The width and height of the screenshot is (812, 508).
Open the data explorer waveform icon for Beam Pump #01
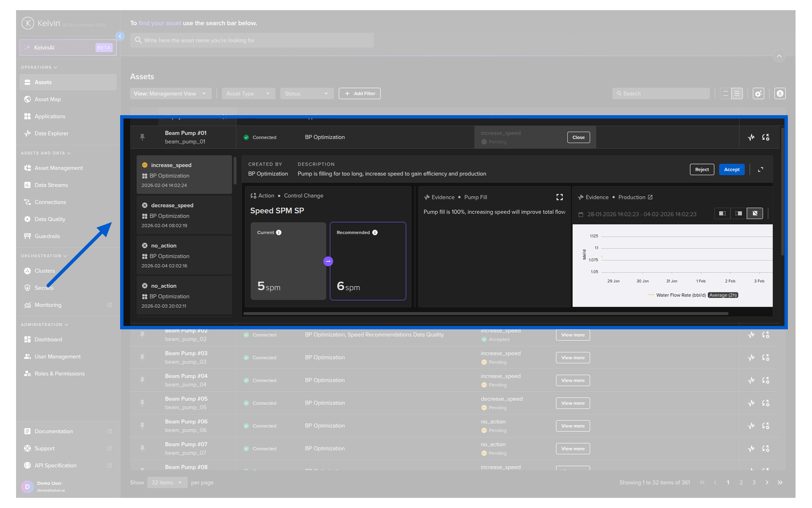(x=751, y=137)
